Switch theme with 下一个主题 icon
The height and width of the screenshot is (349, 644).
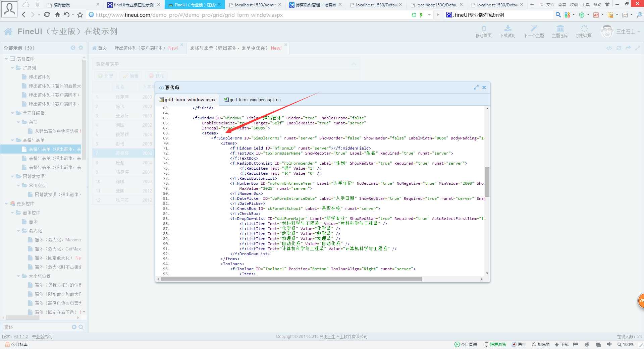[534, 32]
